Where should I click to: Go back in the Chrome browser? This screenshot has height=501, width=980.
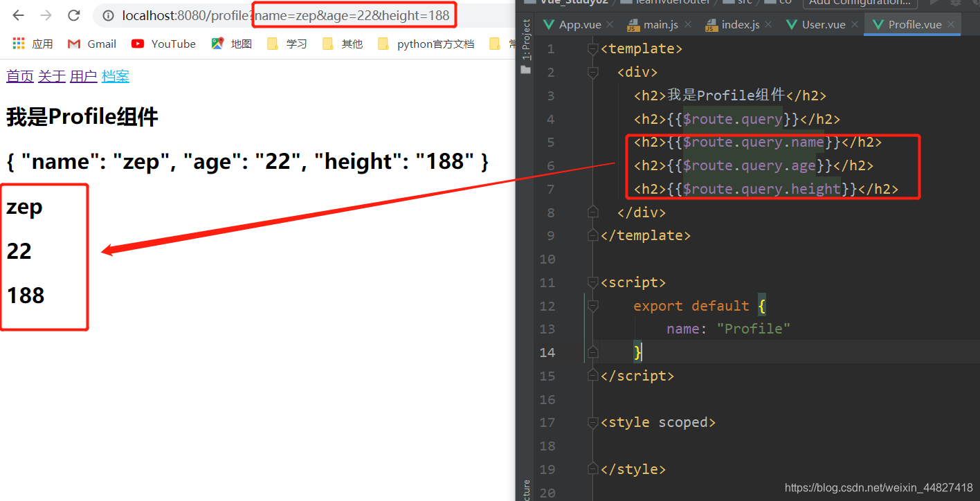18,15
